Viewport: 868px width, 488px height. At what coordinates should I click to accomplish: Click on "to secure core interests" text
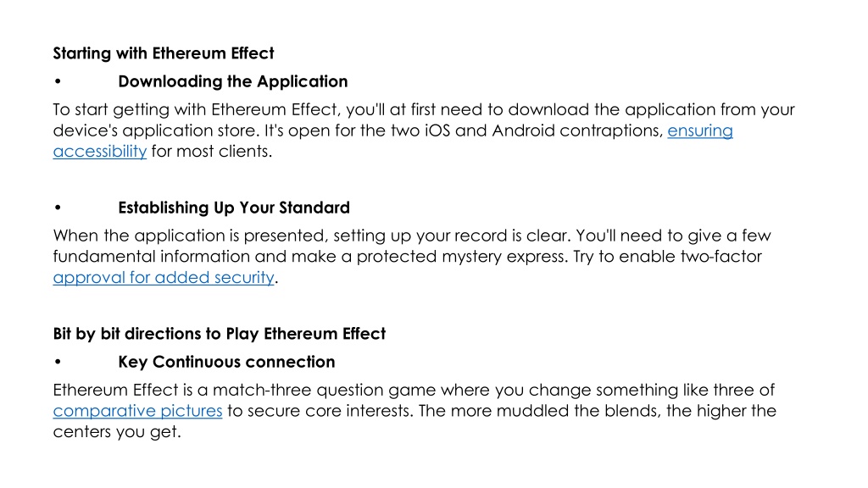coord(320,411)
